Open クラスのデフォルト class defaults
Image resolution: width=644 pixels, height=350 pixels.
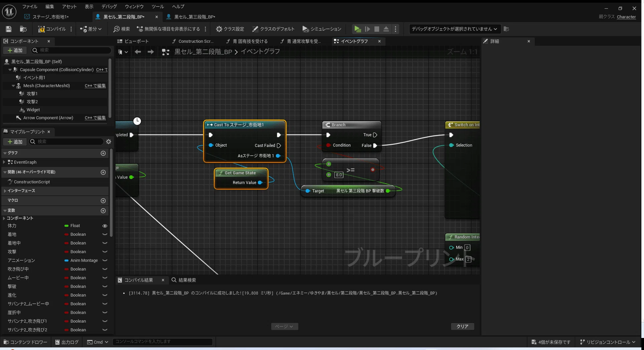pos(273,29)
